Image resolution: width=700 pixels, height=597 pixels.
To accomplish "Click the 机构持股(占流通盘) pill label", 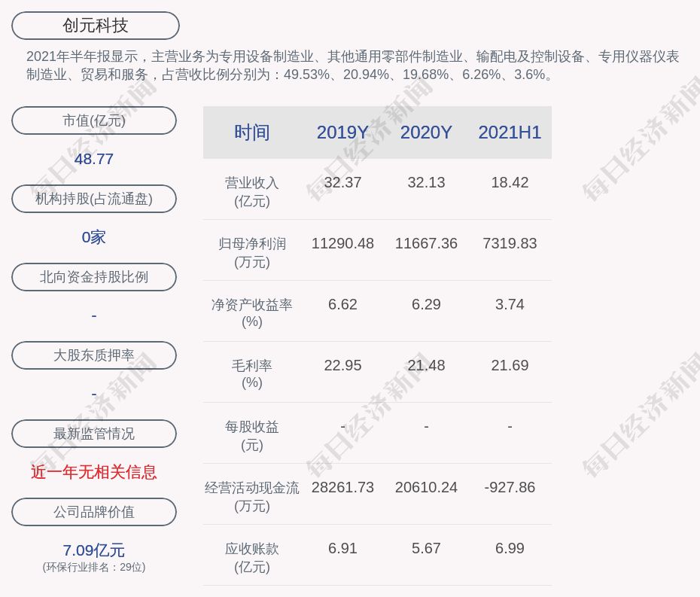I will 94,199.
